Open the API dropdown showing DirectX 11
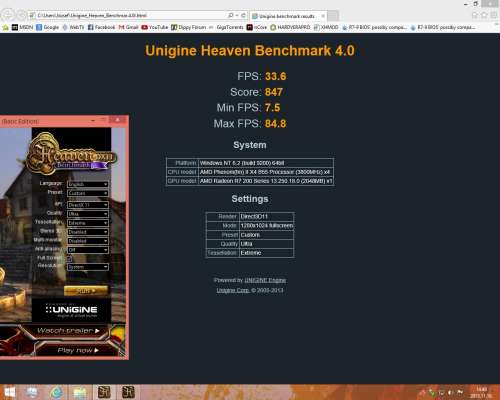Viewport: 500px width, 400px height. pos(88,205)
